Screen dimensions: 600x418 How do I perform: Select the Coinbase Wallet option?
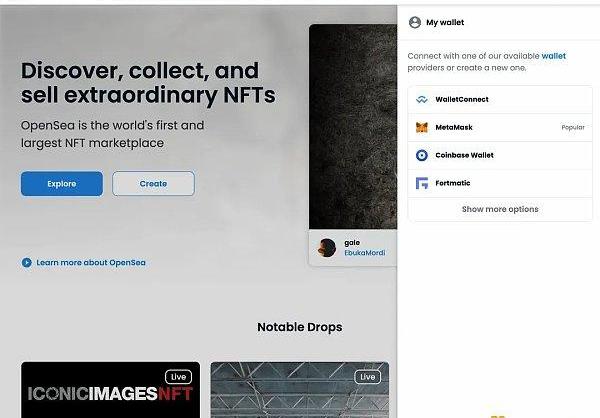500,155
